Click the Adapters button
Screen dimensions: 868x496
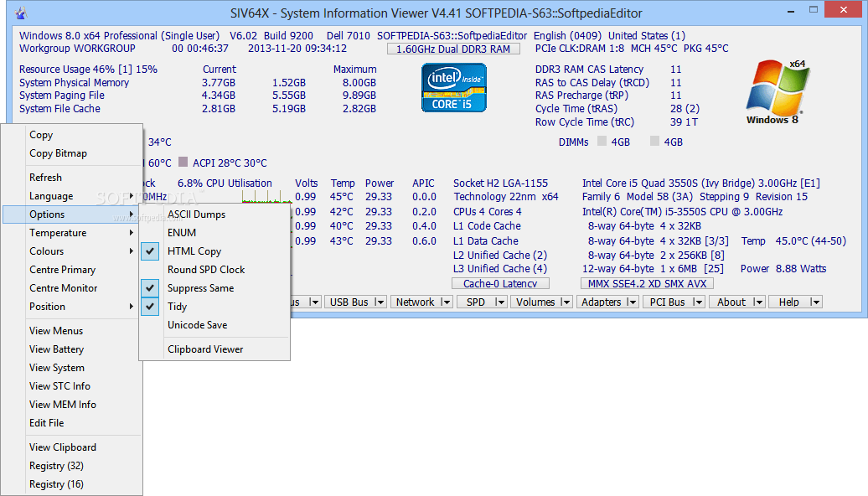point(602,302)
